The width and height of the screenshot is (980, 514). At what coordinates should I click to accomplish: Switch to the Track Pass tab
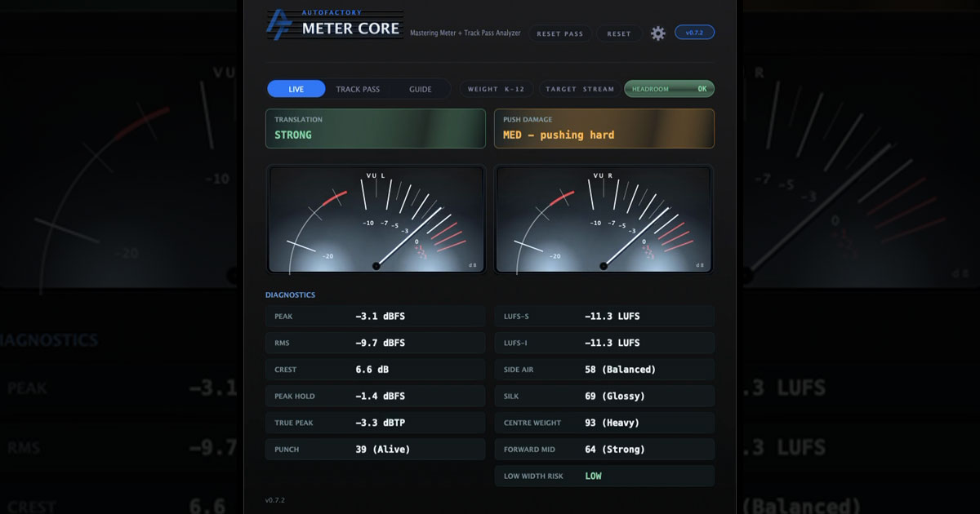coord(358,89)
